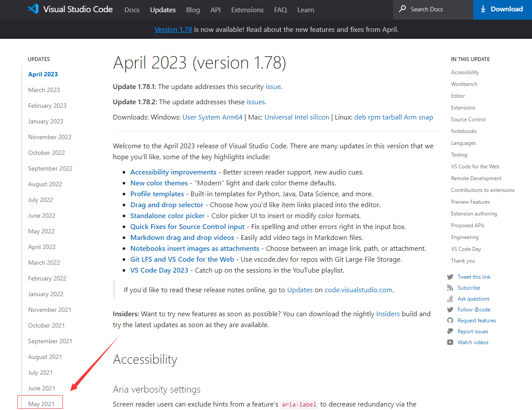The width and height of the screenshot is (532, 410).
Task: Open the Extensions navigation item
Action: pos(247,10)
